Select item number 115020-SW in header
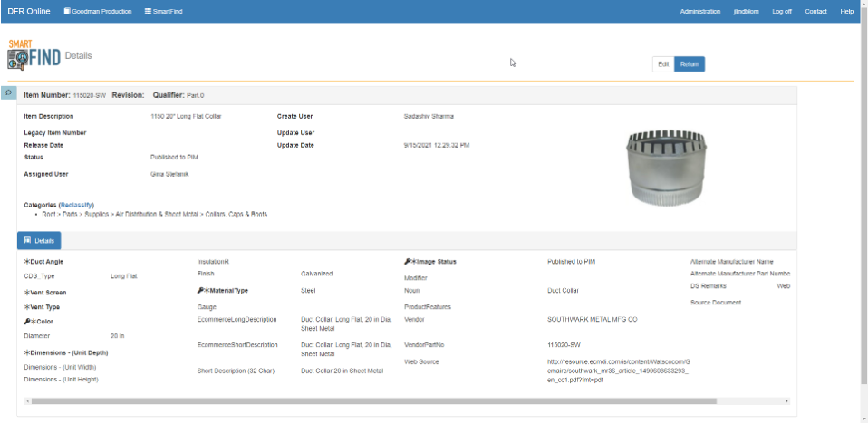Image resolution: width=868 pixels, height=424 pixels. pos(89,95)
